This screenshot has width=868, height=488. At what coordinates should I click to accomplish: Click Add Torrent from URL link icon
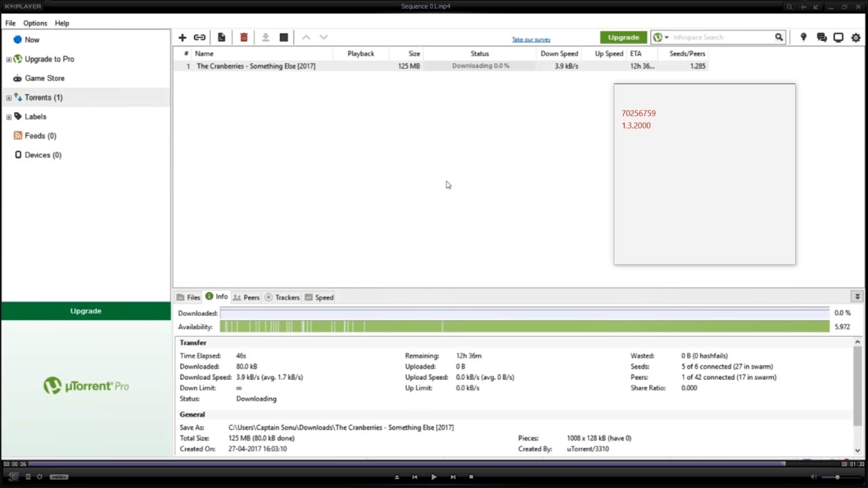199,37
